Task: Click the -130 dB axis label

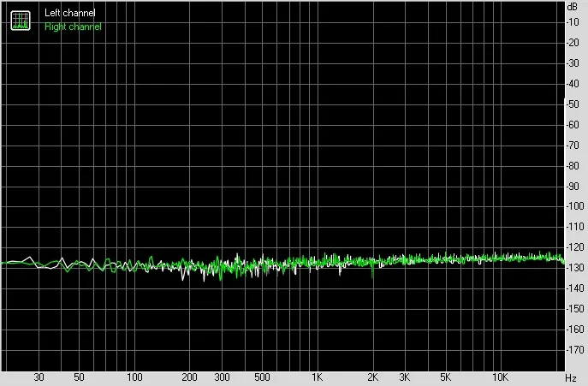Action: coord(575,268)
